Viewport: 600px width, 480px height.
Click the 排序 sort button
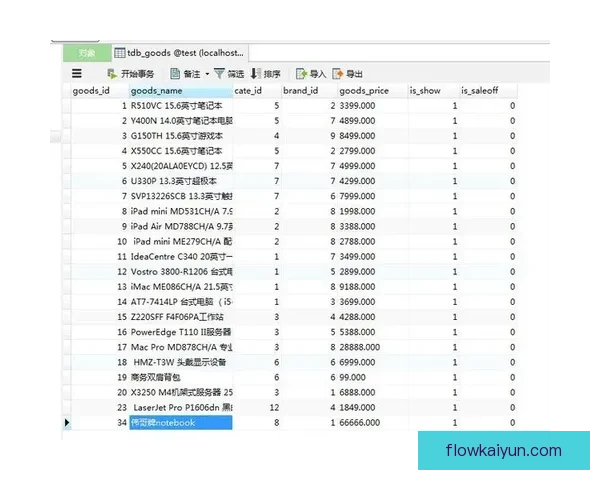point(266,74)
